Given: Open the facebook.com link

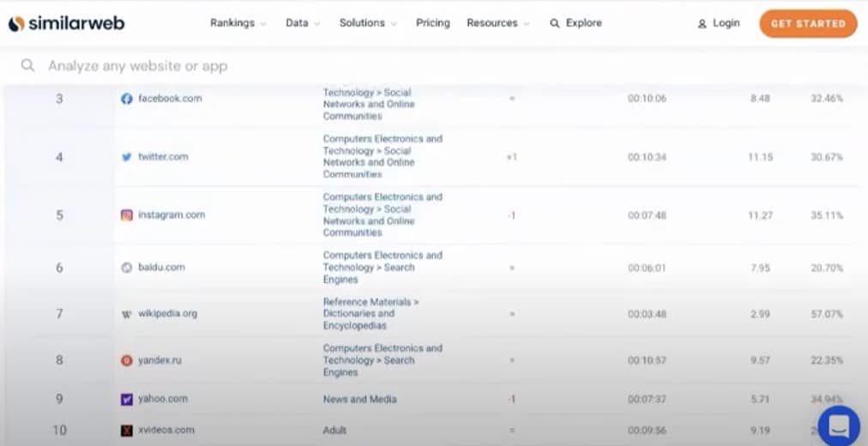Looking at the screenshot, I should [x=170, y=99].
